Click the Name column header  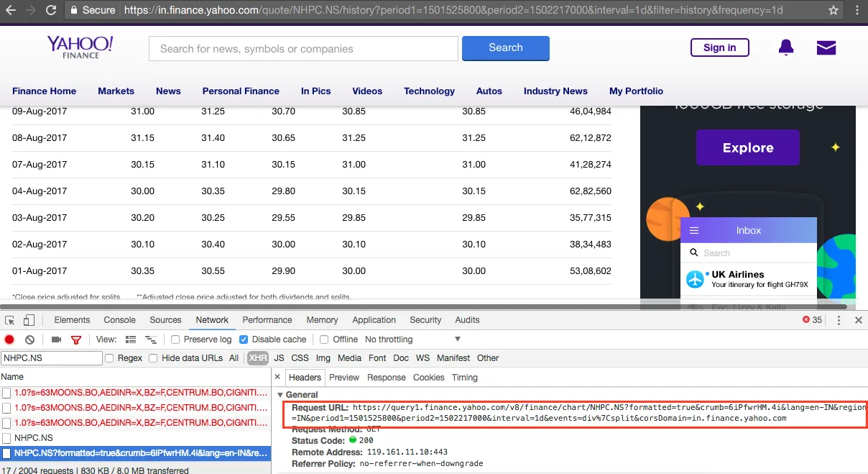(x=12, y=377)
